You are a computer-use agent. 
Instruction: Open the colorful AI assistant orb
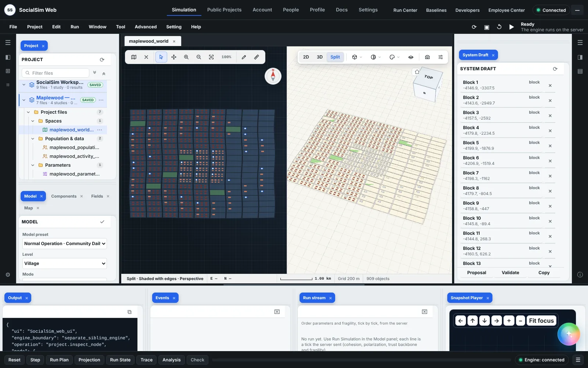point(569,334)
